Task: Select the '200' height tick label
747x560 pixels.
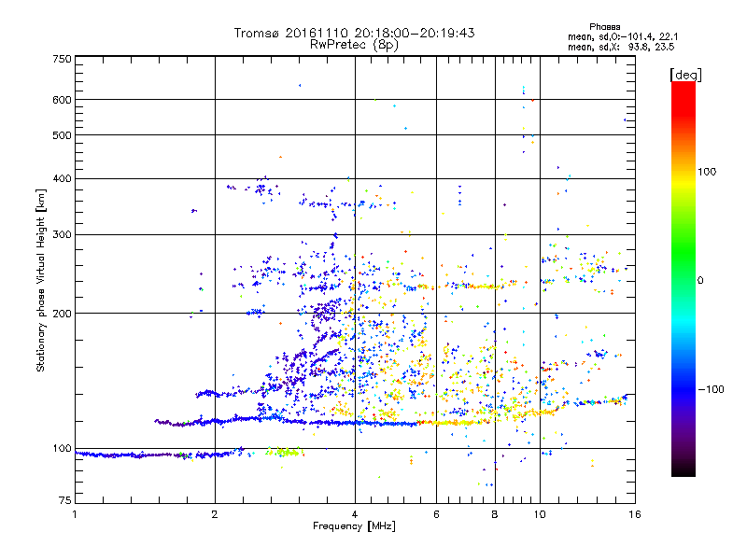Action: coord(62,314)
